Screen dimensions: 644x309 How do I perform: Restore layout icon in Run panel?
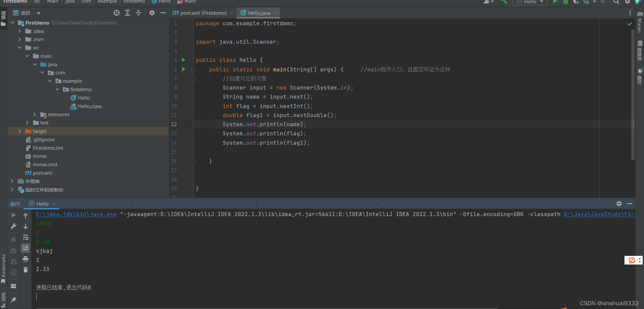[13, 286]
